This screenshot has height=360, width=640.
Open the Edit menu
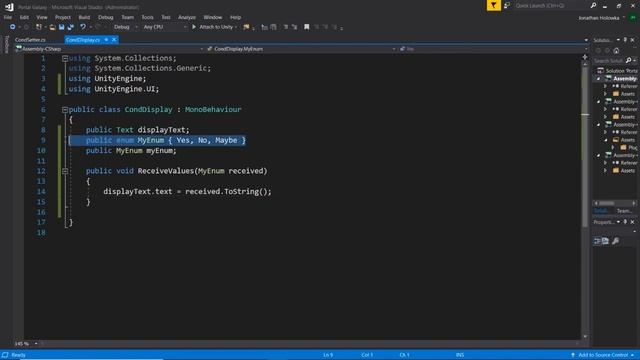tap(24, 17)
